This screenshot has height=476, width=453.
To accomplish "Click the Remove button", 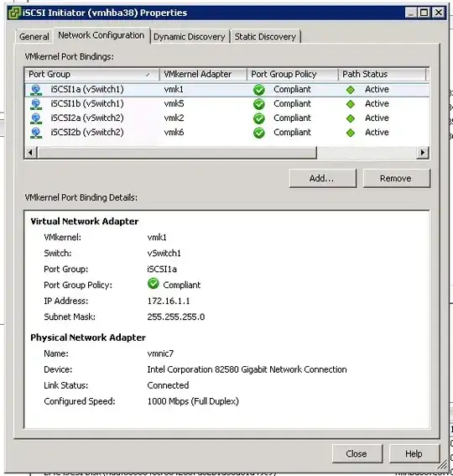I will 396,178.
